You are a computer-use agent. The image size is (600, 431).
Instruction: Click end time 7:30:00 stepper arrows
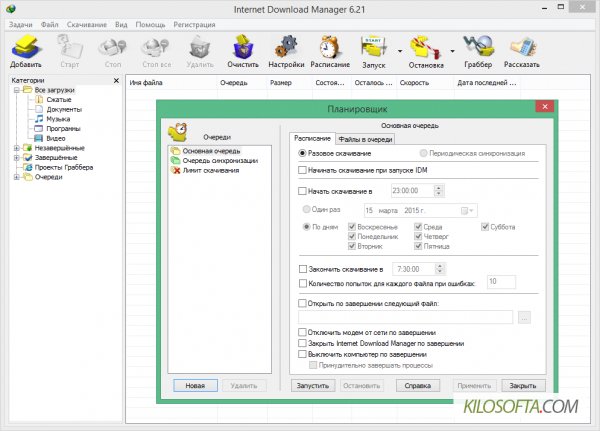point(440,269)
